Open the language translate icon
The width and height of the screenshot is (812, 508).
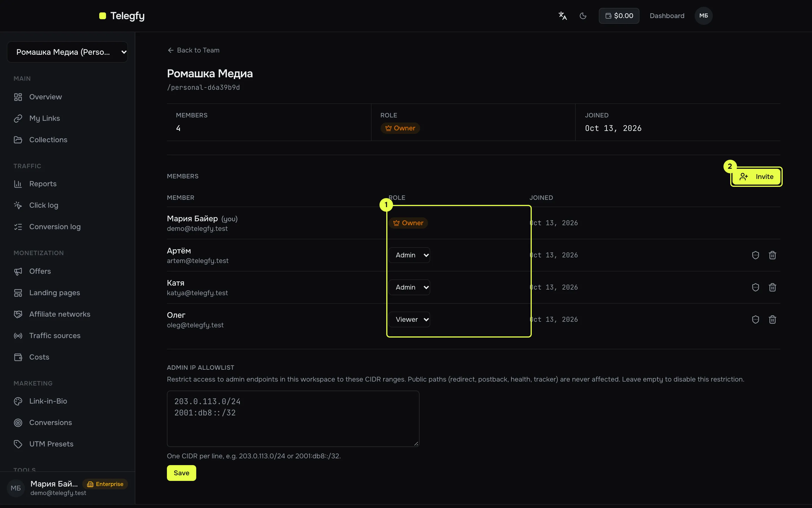point(562,16)
